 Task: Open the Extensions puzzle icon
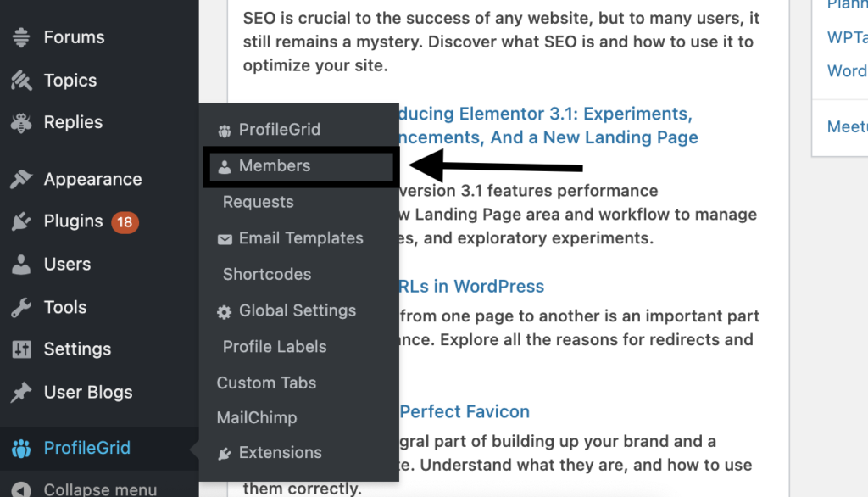click(224, 452)
